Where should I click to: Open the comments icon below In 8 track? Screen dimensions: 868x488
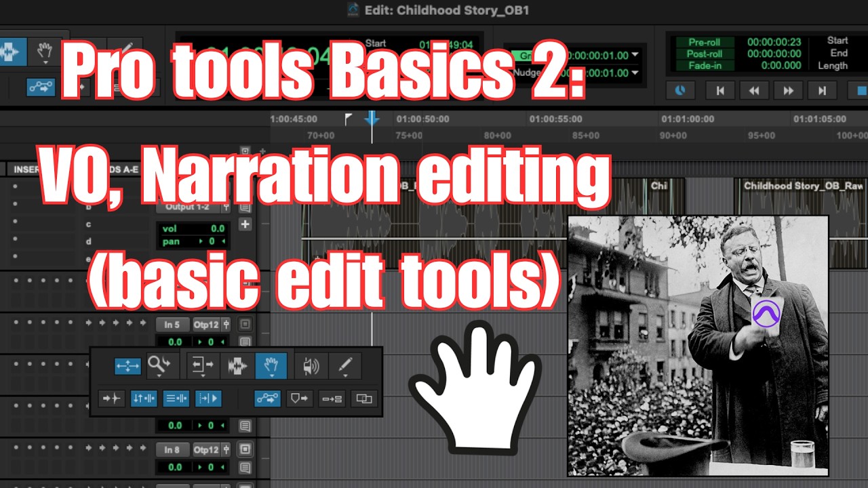(x=245, y=467)
